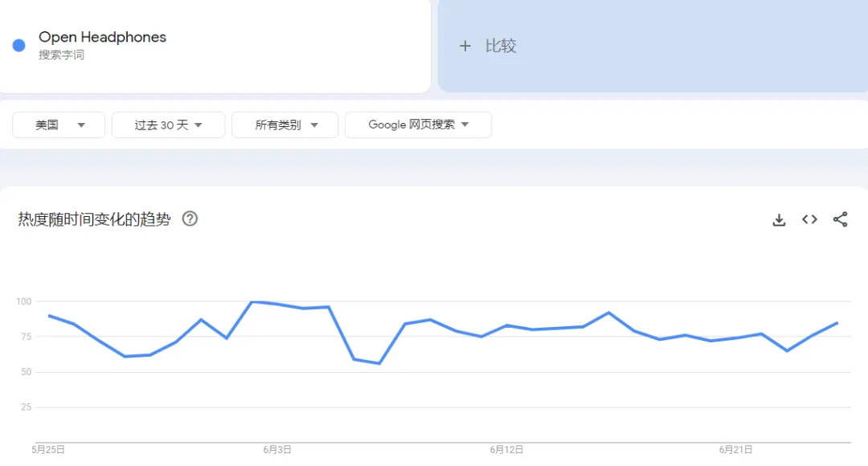Open the help icon beside 热度随时间变化的趋势
This screenshot has height=466, width=868.
coord(190,219)
